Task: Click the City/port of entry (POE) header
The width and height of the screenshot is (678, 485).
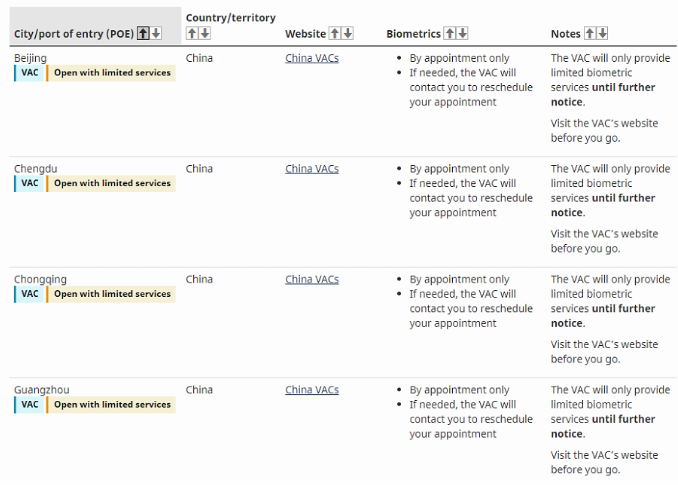Action: (x=74, y=34)
